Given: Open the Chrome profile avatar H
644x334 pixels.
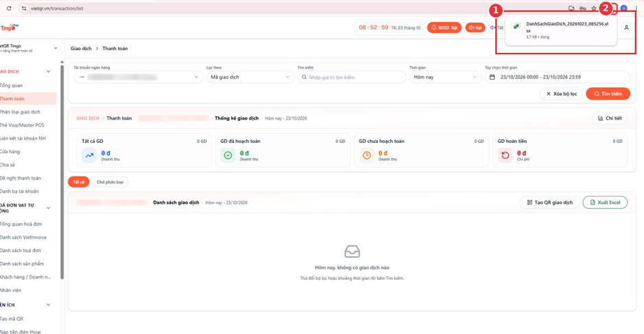Looking at the screenshot, I should [624, 8].
